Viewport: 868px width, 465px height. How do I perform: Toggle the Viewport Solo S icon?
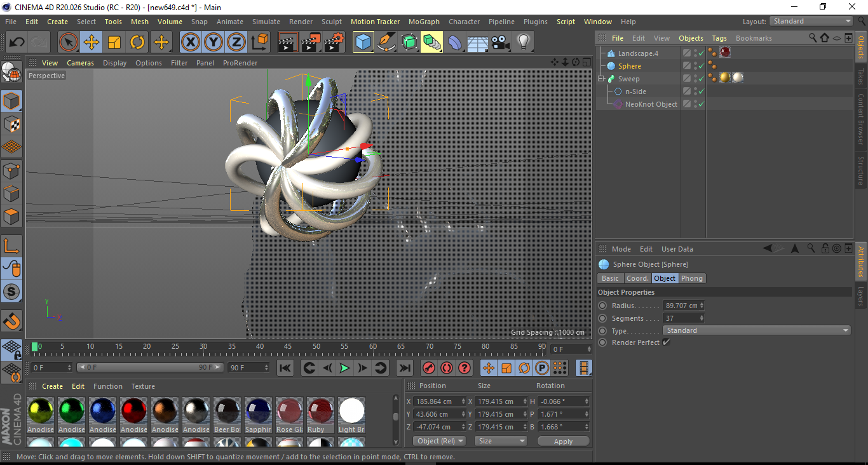(11, 292)
